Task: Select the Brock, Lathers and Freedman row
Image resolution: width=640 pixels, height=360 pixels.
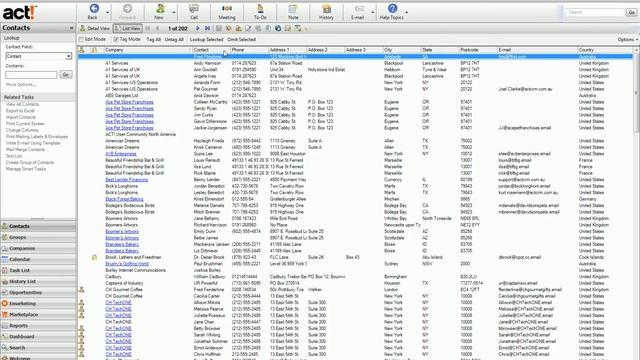Action: (x=355, y=258)
